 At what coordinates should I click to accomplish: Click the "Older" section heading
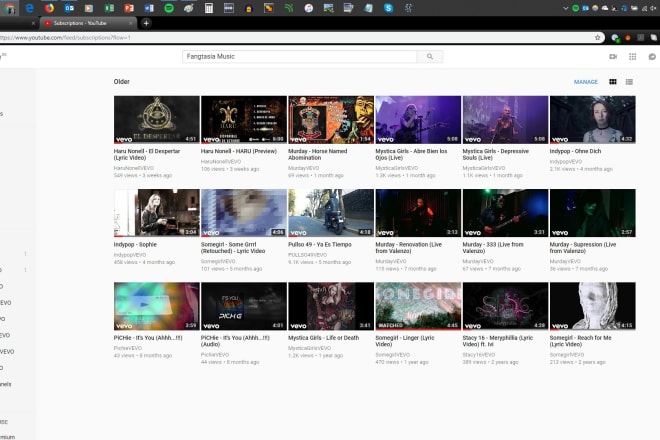(122, 82)
